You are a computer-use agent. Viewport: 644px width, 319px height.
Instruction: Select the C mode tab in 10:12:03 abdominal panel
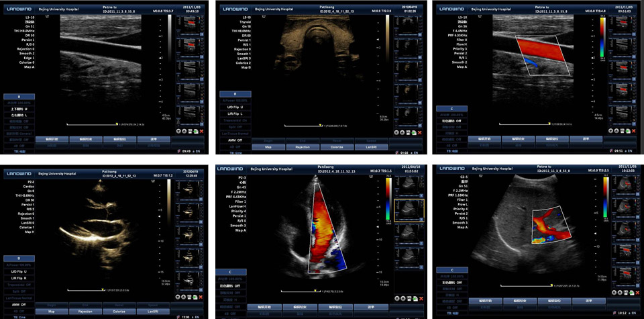click(452, 270)
